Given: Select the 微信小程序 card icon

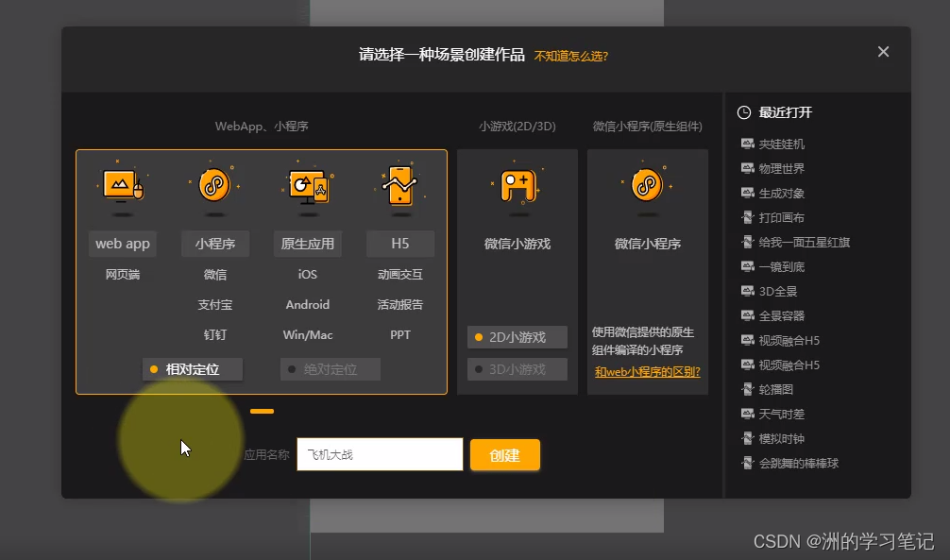Looking at the screenshot, I should coord(647,186).
